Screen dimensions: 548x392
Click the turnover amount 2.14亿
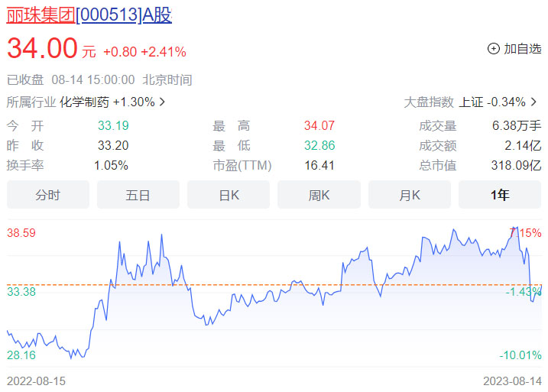(x=523, y=145)
